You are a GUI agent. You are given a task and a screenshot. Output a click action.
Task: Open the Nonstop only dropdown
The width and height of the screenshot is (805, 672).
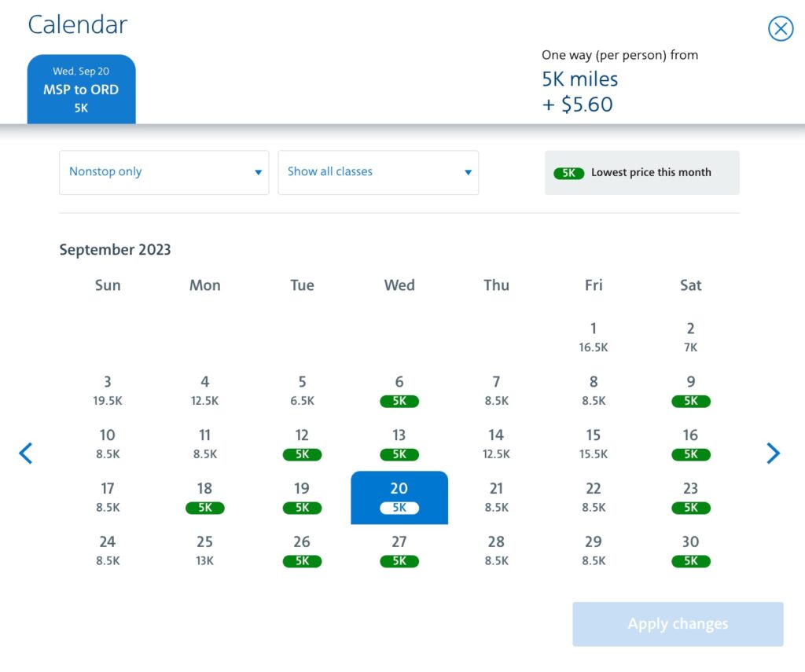[x=164, y=172]
